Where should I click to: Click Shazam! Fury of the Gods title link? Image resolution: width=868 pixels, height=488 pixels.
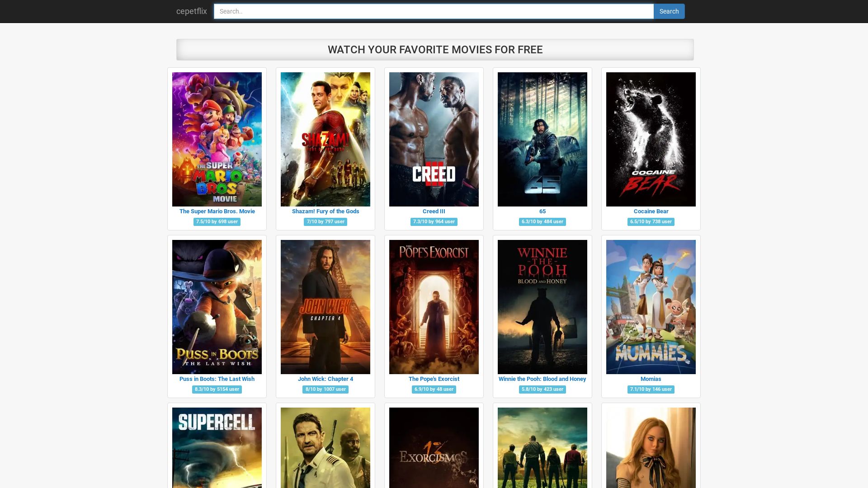[325, 211]
